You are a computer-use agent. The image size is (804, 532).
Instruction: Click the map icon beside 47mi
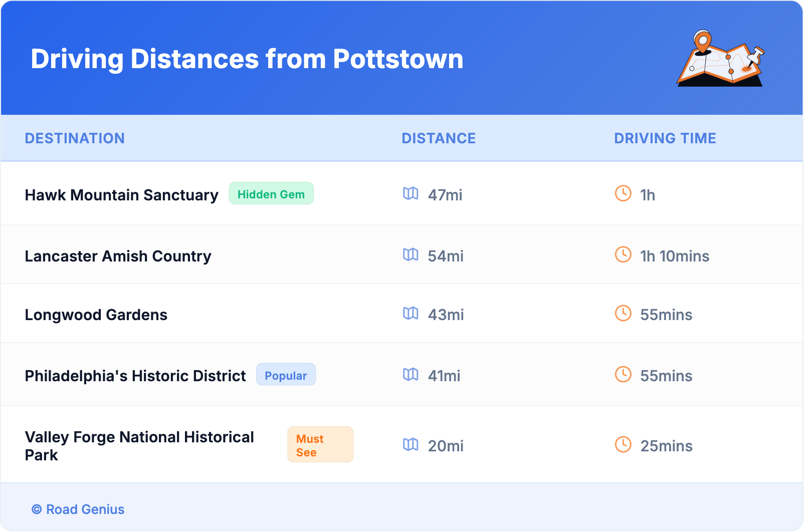pyautogui.click(x=411, y=193)
